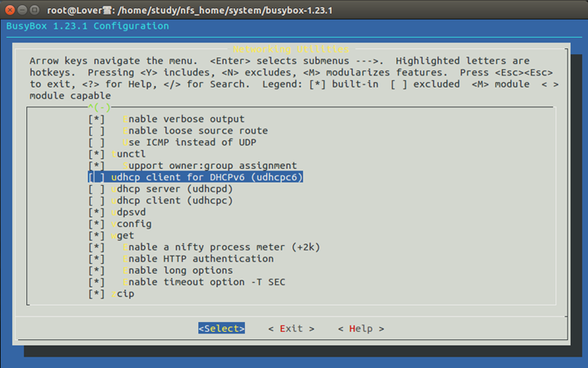Enable the udhcp server (udhcpd) option

97,189
